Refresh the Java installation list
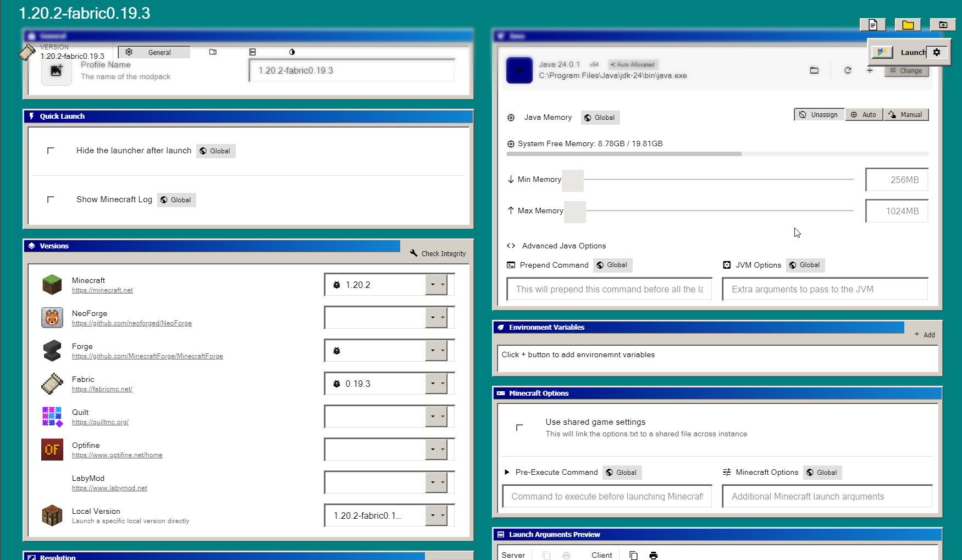962x560 pixels. tap(848, 70)
